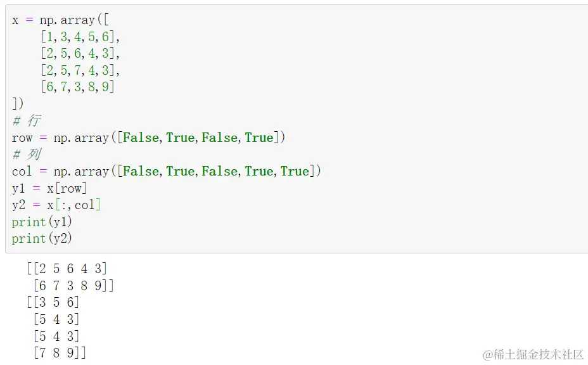588x365 pixels.
Task: Click the closing "])" bracket line
Action: tap(18, 104)
